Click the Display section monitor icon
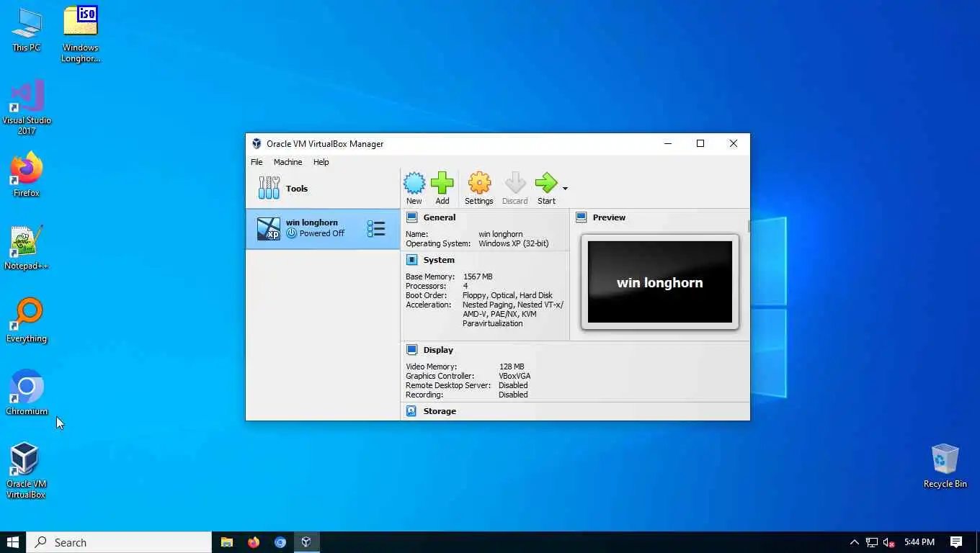 (411, 350)
